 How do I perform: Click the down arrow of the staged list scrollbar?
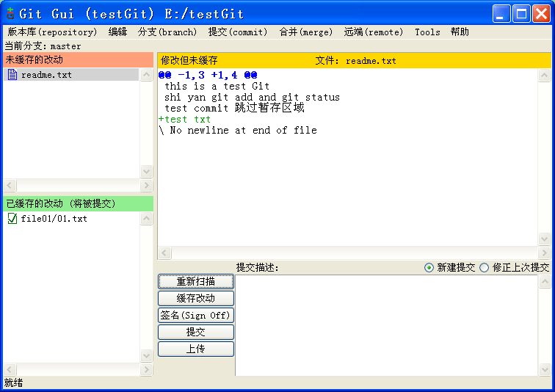146,355
